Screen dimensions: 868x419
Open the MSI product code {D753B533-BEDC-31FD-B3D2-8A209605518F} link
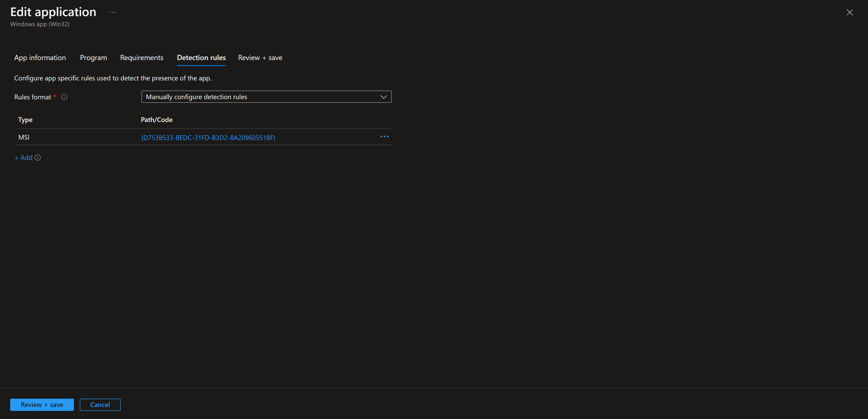208,137
